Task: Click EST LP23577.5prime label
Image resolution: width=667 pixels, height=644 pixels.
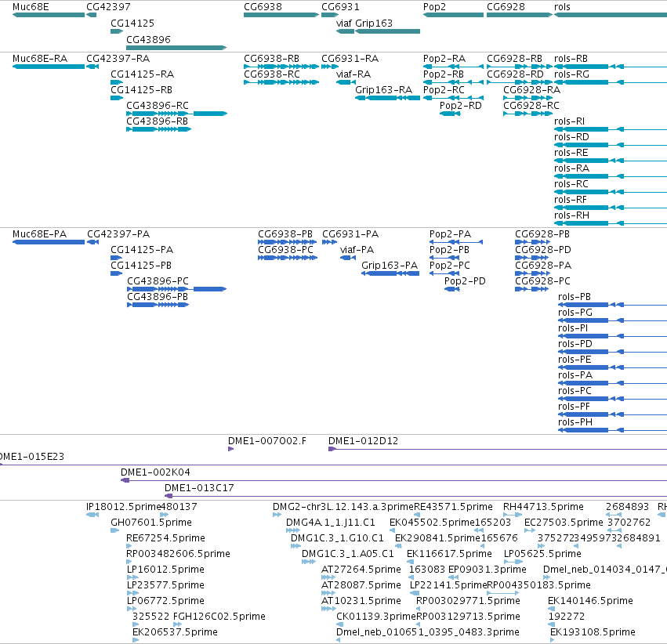Action: click(x=165, y=585)
